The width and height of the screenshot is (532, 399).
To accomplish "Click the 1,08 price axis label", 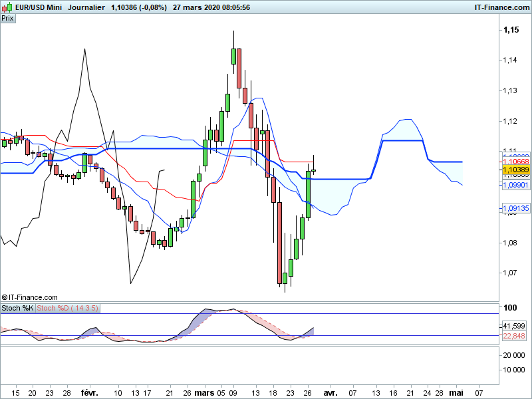I will coord(510,243).
